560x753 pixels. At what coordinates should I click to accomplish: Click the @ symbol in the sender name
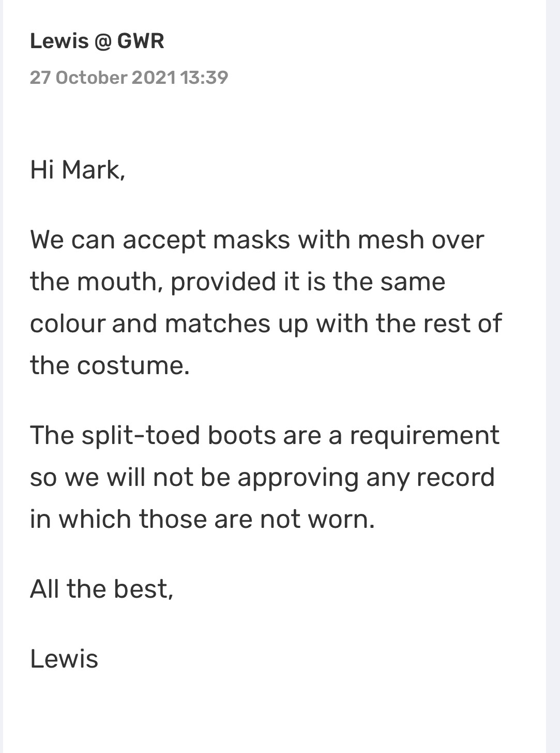tap(103, 41)
